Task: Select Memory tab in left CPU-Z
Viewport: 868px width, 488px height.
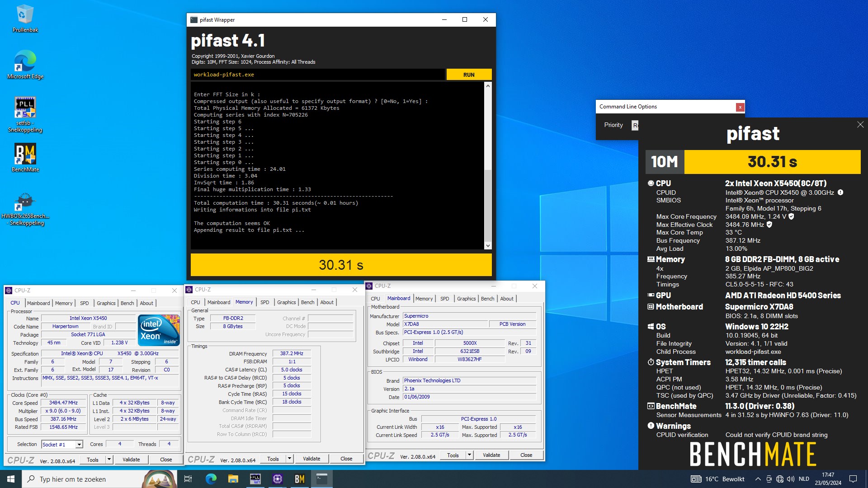Action: 64,303
